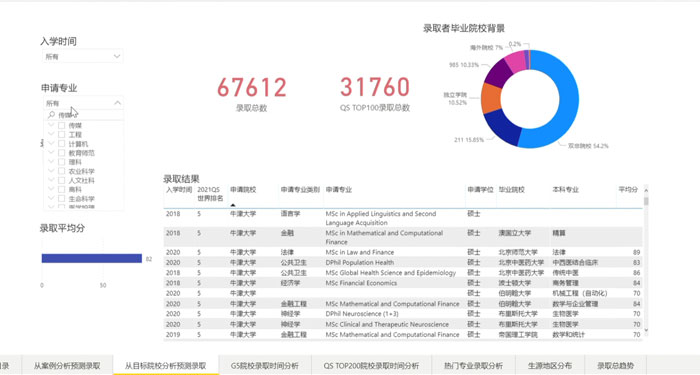Sort by 本科专业 column header
Screen dimensions: 700x375
click(x=565, y=190)
